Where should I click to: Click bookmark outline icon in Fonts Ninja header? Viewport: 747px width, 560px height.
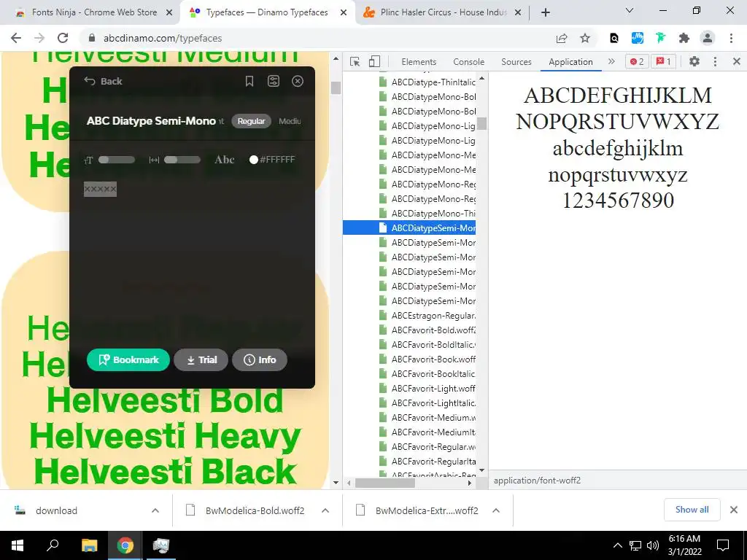(x=249, y=82)
